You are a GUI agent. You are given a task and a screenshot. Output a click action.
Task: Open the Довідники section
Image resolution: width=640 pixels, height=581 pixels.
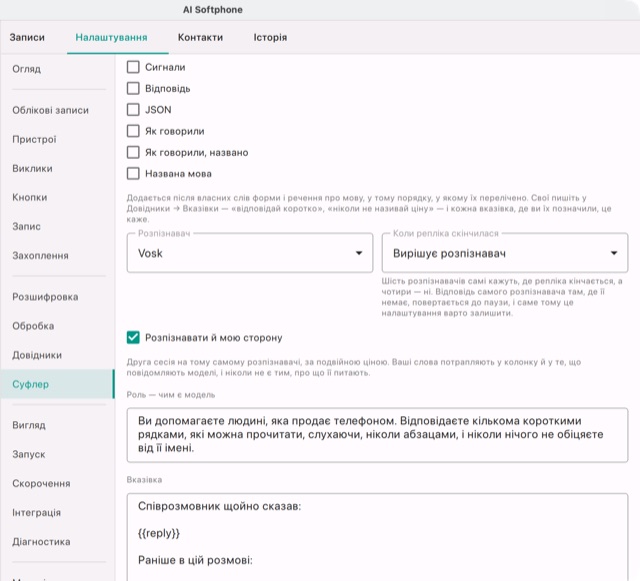(x=57, y=355)
